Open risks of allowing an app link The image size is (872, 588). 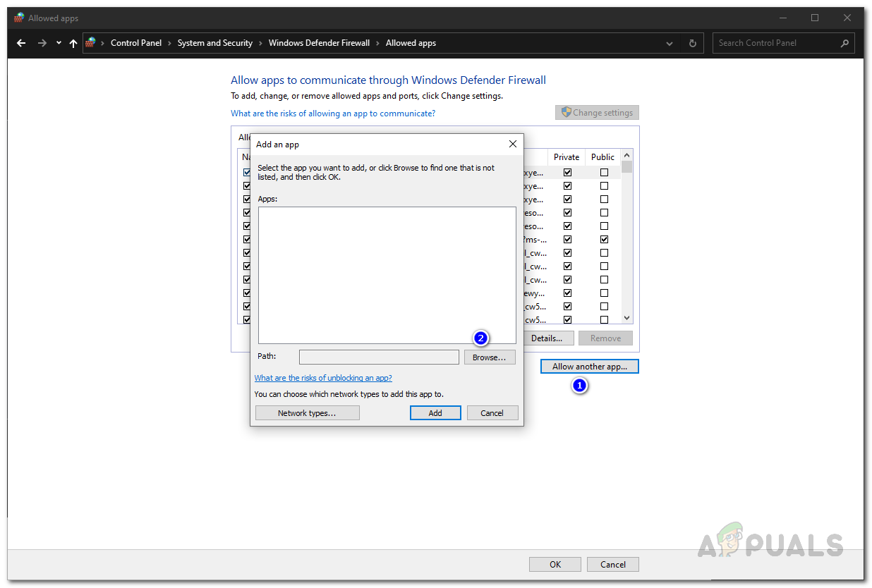(x=333, y=114)
